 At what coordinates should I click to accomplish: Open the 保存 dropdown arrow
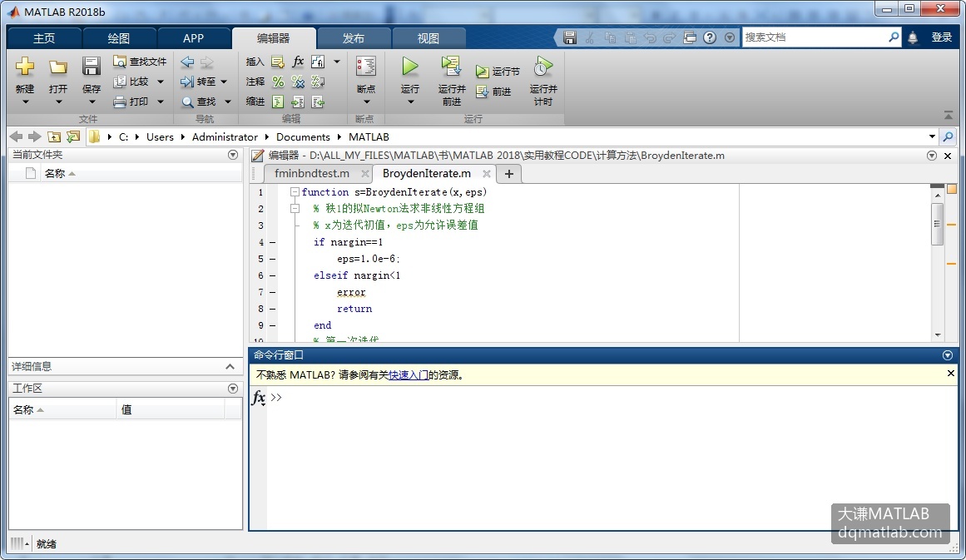[x=92, y=102]
